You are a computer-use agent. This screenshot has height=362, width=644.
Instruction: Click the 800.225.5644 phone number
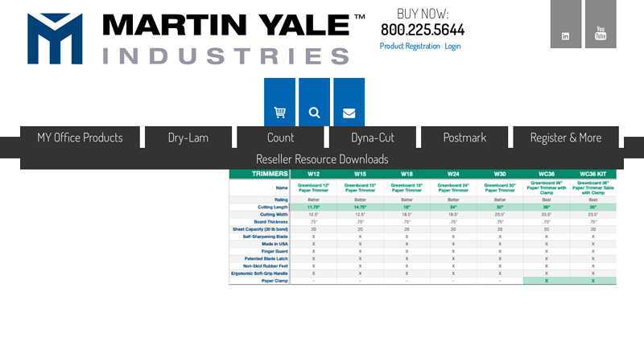click(x=423, y=30)
